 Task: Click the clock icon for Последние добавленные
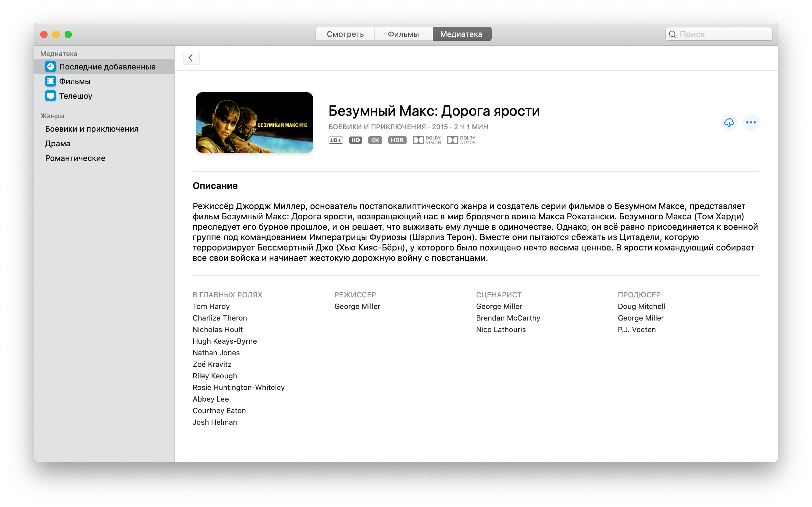click(50, 67)
